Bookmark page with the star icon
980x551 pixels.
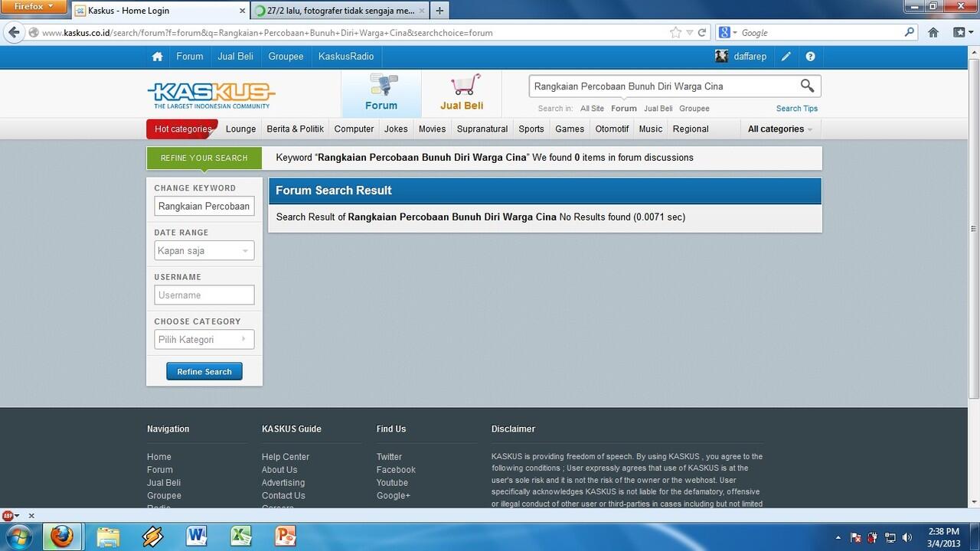675,32
